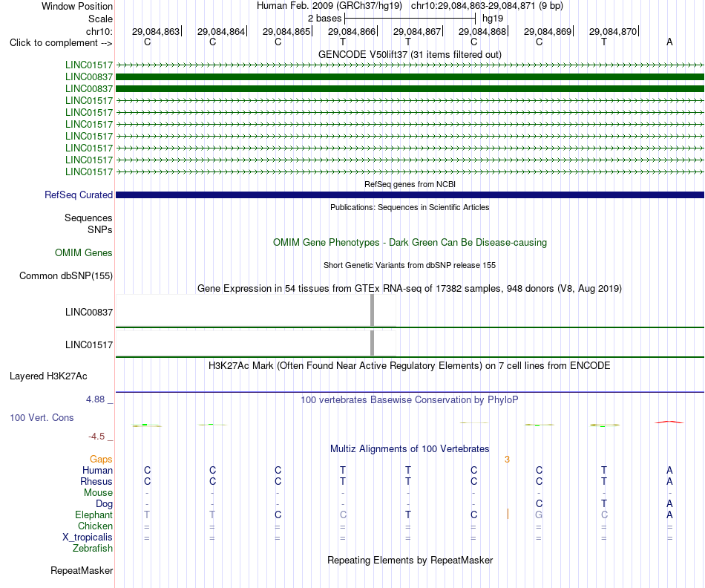Click the OMIM Genes track label
The width and height of the screenshot is (705, 588).
click(x=83, y=253)
